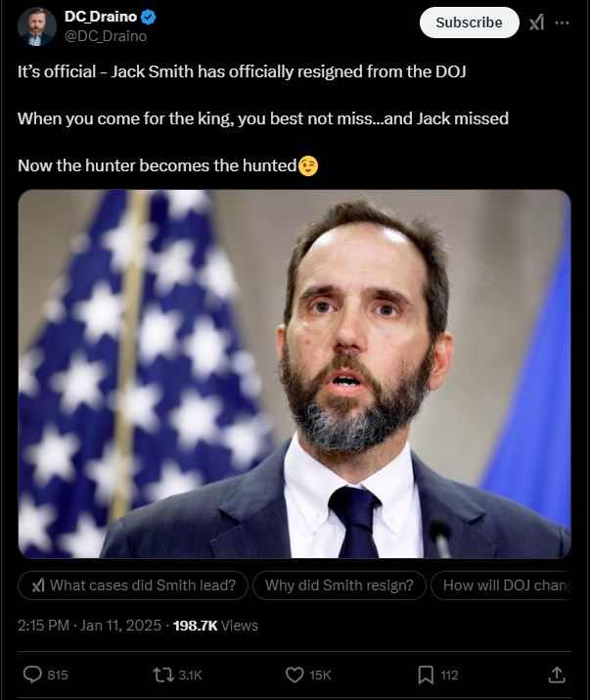View the 198.7K Views analytics
Screen dimensions: 590x700
pos(215,626)
